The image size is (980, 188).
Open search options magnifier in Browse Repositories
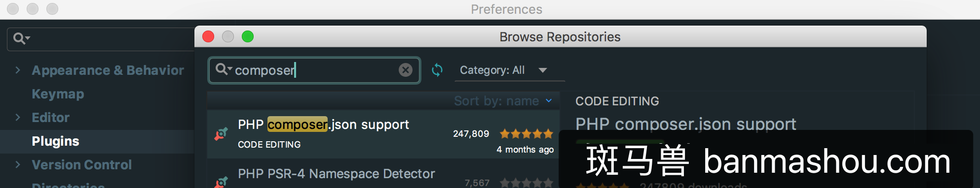click(x=224, y=69)
